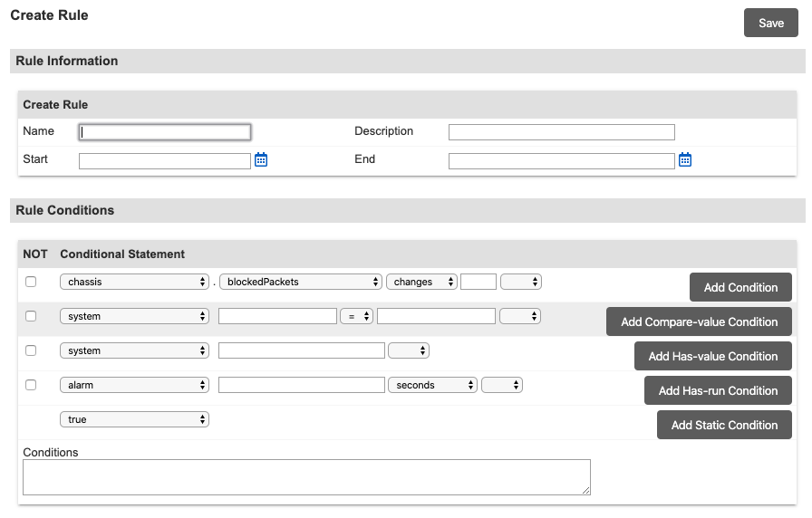
Task: Check NOT box in alarm condition row
Action: (x=31, y=385)
